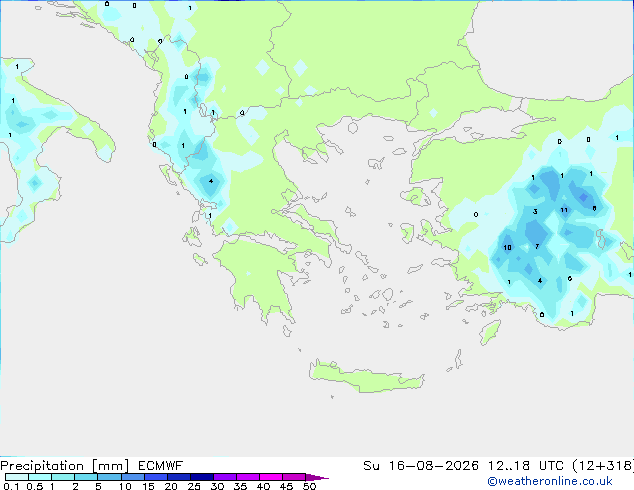
Task: Click the '(12+318)' forecast offset text
Action: point(603,466)
